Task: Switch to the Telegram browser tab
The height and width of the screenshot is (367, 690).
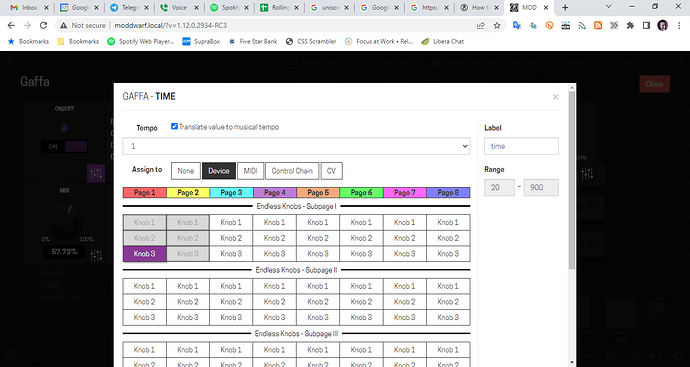Action: coord(129,7)
